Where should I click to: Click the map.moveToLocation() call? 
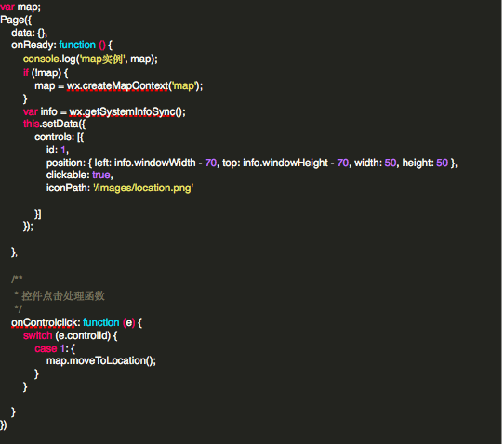[101, 361]
